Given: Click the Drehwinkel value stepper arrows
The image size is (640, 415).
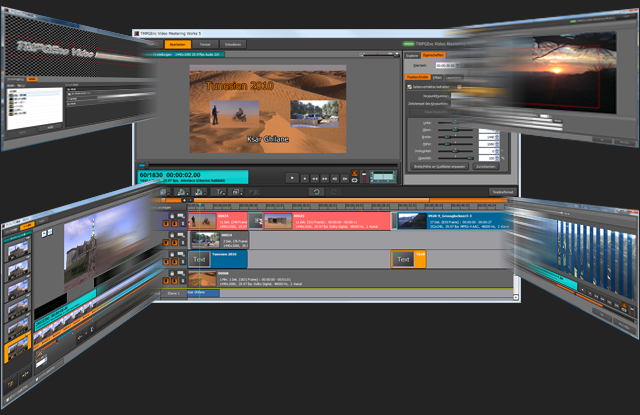Looking at the screenshot, I should (497, 151).
